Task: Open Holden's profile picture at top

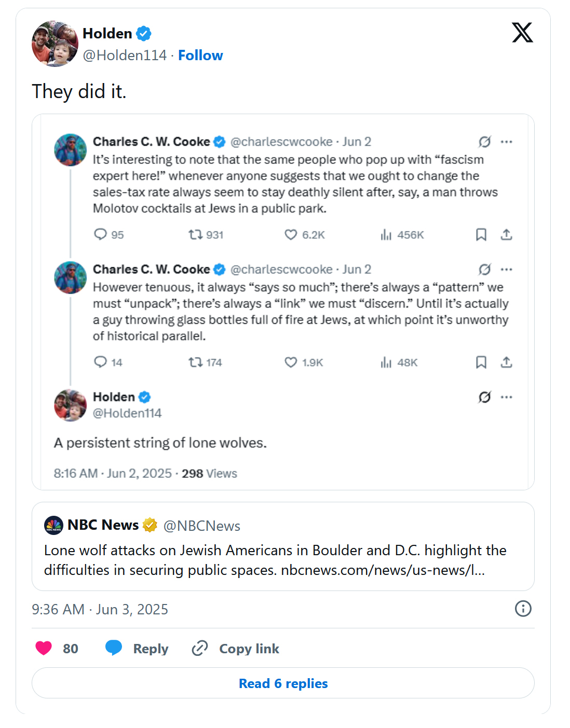Action: click(55, 44)
